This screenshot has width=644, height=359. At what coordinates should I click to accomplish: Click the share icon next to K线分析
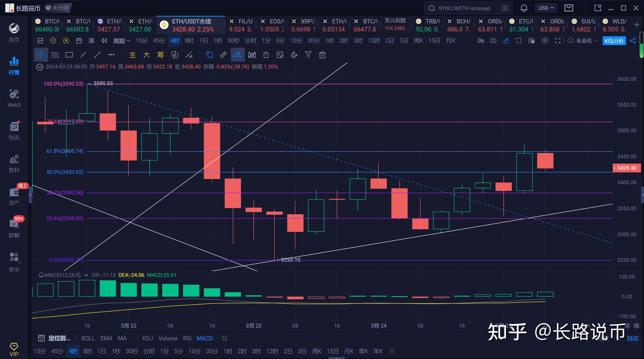pyautogui.click(x=633, y=41)
